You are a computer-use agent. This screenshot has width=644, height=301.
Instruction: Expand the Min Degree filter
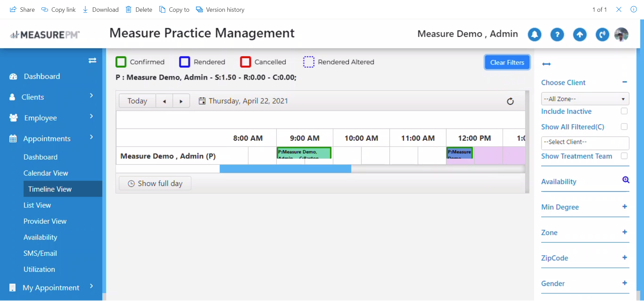625,207
